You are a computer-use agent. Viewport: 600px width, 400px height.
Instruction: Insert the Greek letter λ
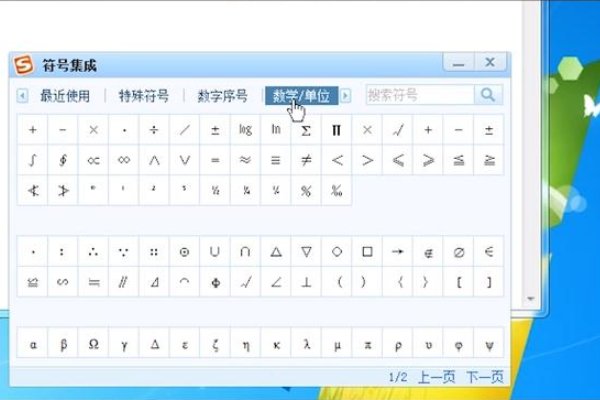click(x=306, y=343)
